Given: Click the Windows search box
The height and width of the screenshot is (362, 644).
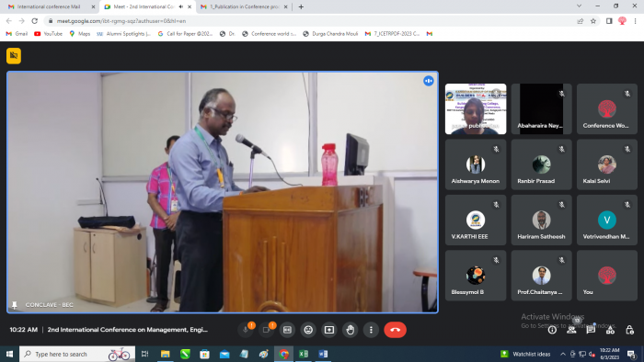Looking at the screenshot, I should point(77,354).
